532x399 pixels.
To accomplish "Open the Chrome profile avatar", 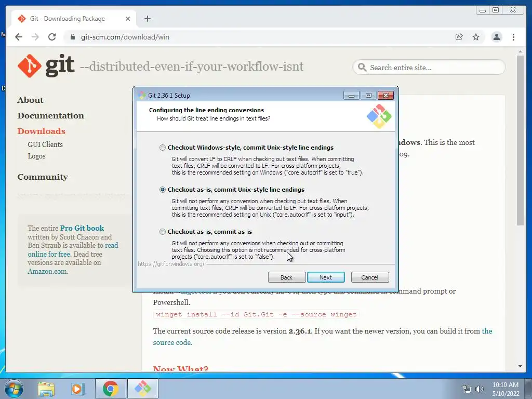I will click(497, 37).
